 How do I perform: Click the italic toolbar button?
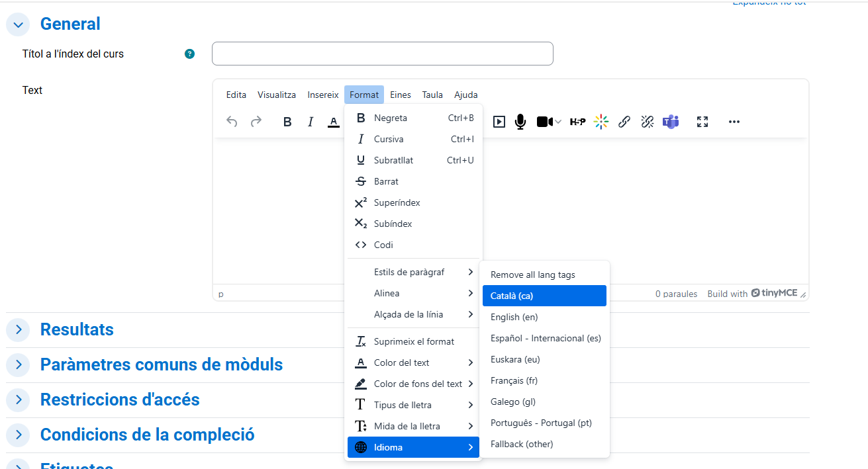click(310, 122)
